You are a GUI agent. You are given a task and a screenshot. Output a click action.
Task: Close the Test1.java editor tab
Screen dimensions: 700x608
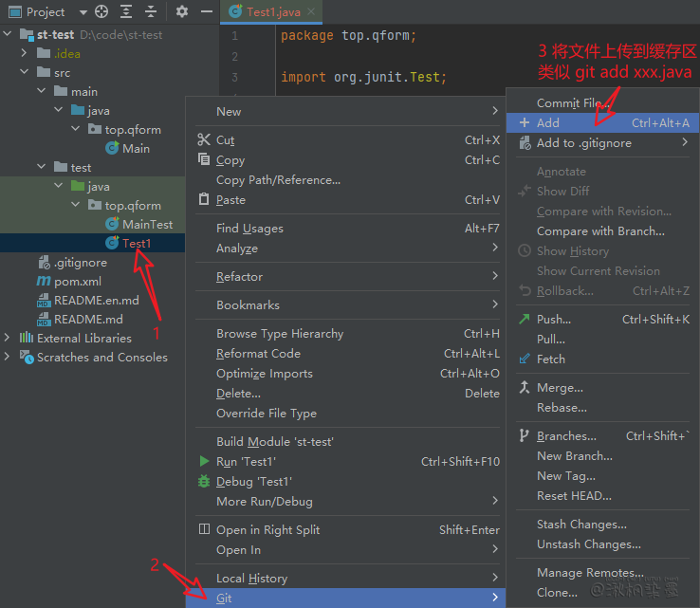pyautogui.click(x=312, y=12)
